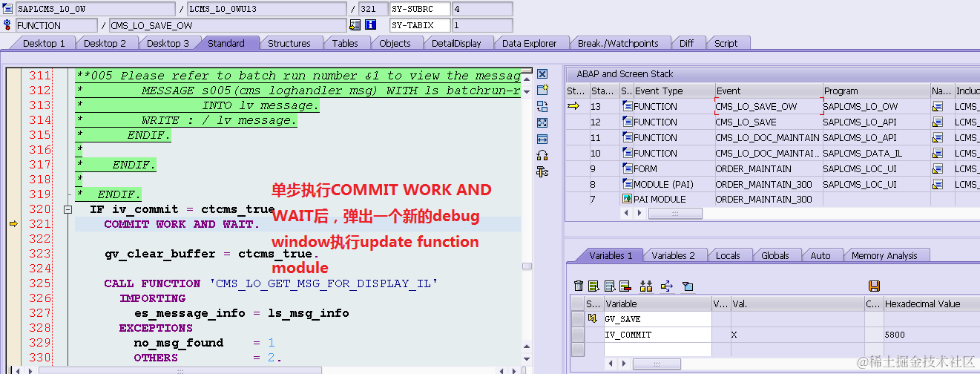Open the Script tab
The image size is (980, 374).
(x=726, y=43)
